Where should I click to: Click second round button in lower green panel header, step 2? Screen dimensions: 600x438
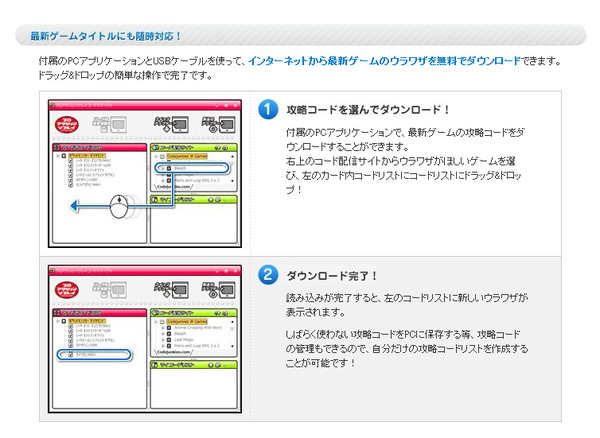pos(218,365)
